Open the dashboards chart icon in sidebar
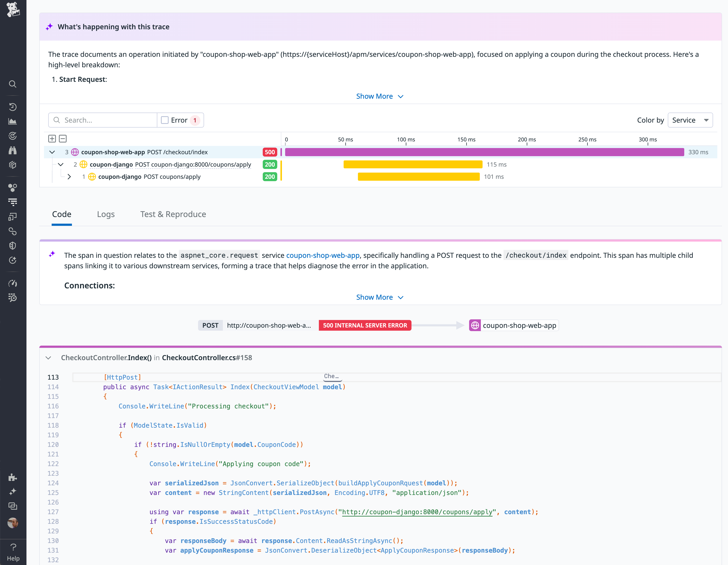Screen dimensions: 728x565 pyautogui.click(x=13, y=121)
